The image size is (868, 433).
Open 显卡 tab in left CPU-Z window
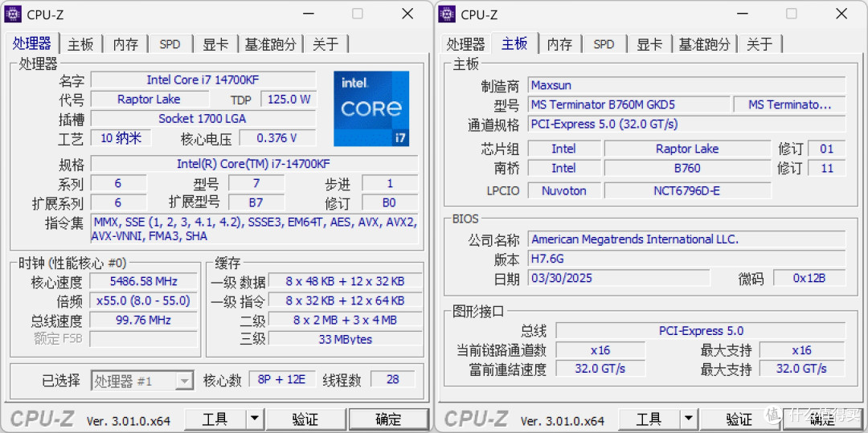(215, 44)
